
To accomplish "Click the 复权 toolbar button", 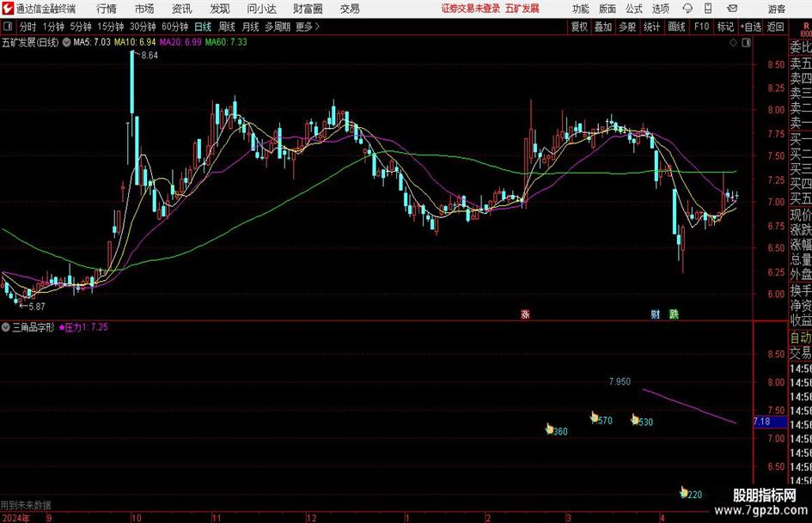I will [x=579, y=27].
